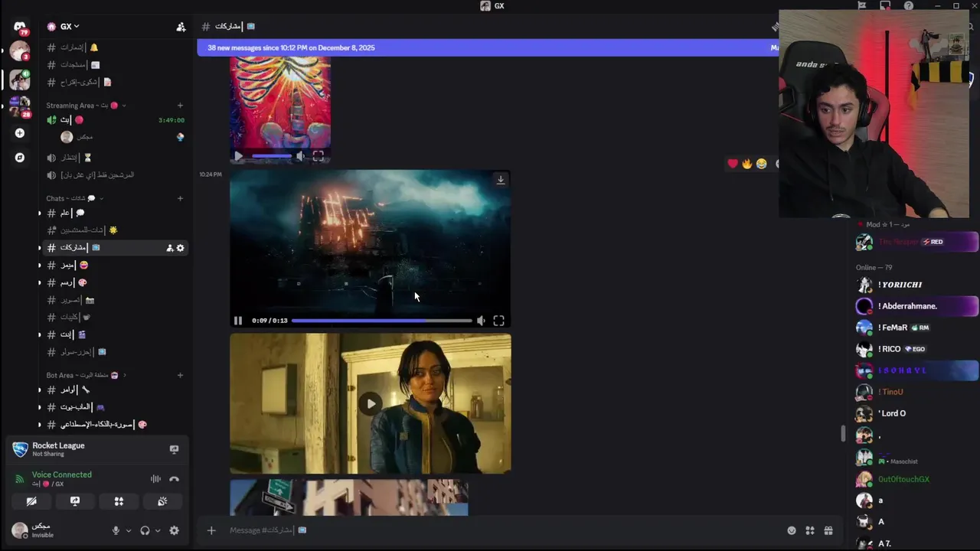This screenshot has height=551, width=980.
Task: Click the invite people icon beside GX header
Action: point(181,27)
